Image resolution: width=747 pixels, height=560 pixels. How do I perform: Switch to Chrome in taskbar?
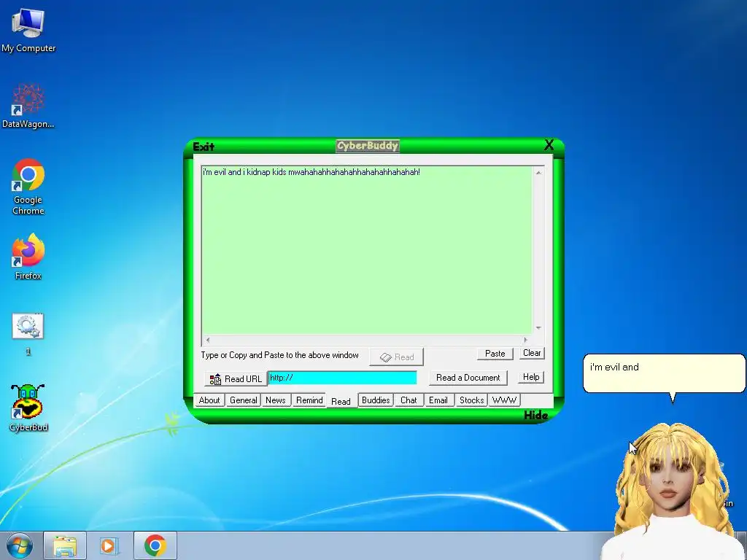point(155,545)
